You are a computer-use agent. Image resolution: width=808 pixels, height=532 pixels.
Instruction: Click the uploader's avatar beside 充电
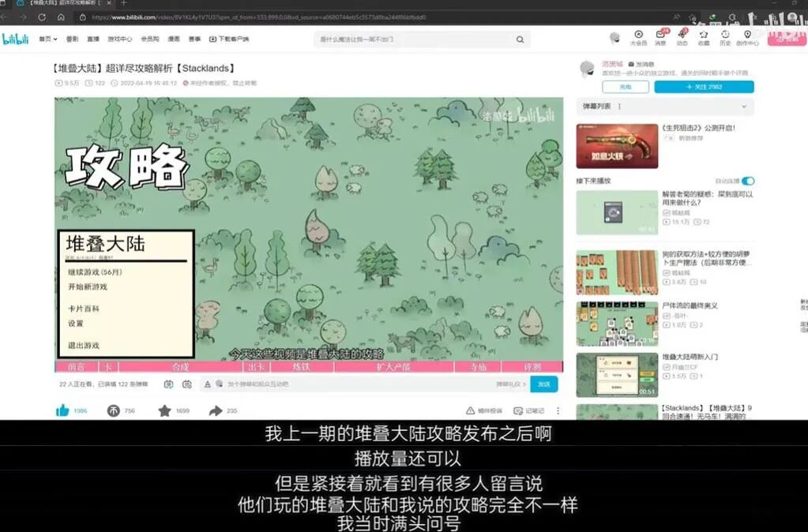[587, 69]
